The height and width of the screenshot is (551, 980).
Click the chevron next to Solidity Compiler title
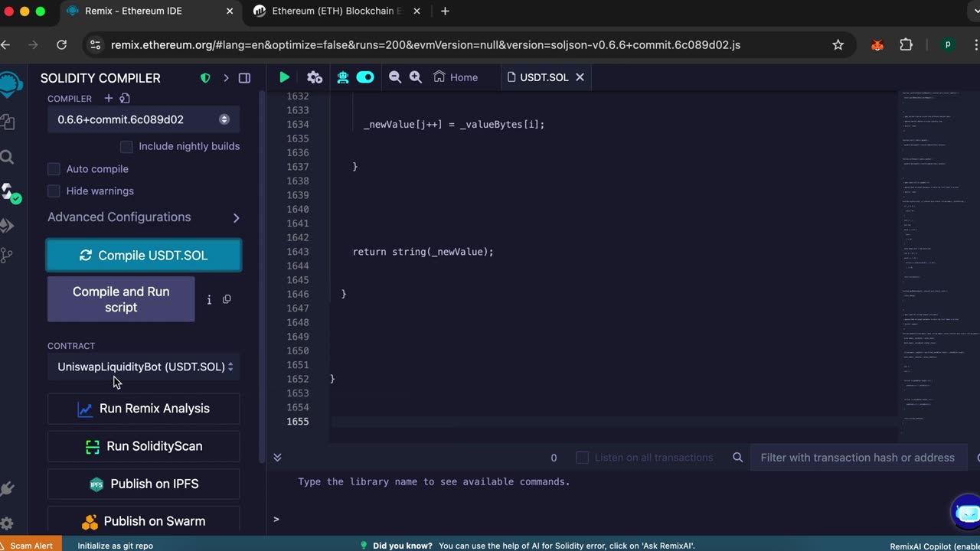click(x=226, y=78)
